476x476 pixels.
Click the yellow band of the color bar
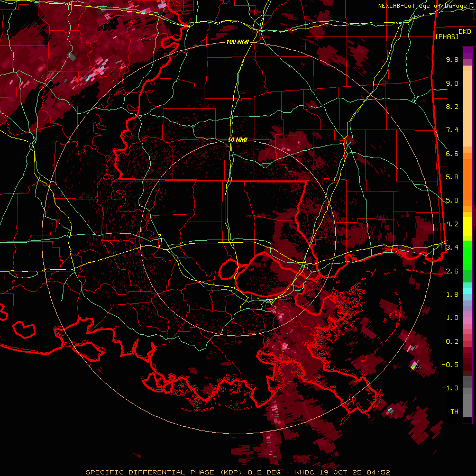coord(467,226)
